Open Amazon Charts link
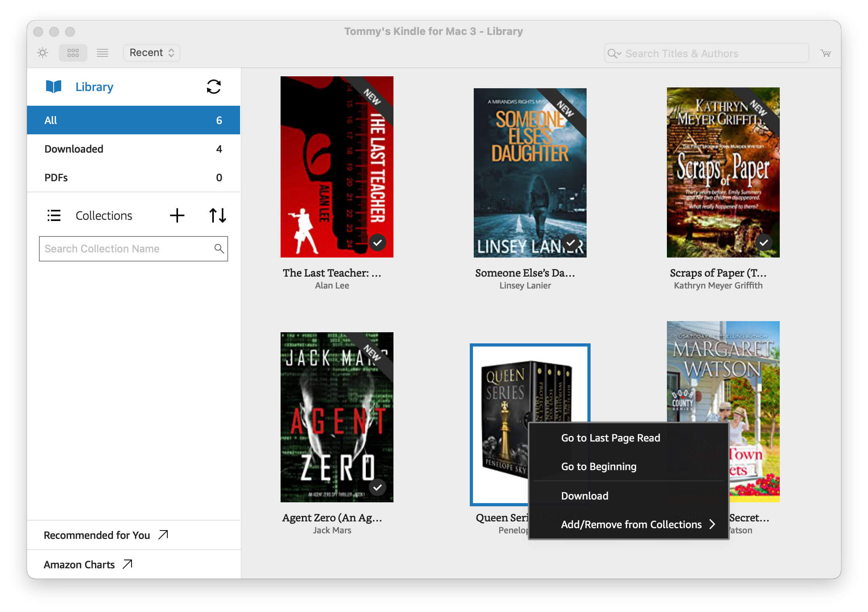 tap(79, 565)
